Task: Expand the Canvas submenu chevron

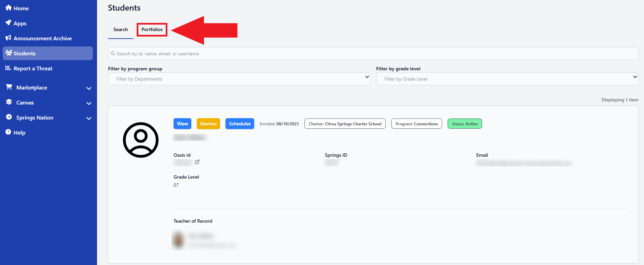Action: click(89, 103)
